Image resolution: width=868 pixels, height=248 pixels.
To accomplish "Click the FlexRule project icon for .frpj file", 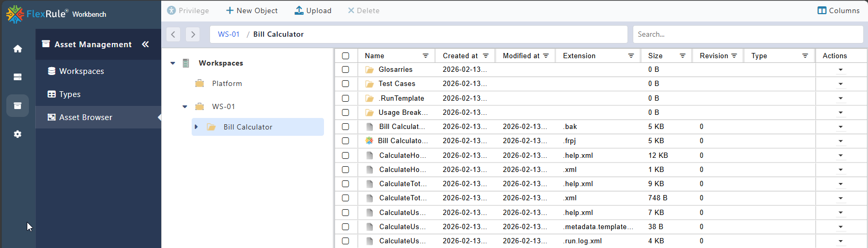I will [369, 141].
